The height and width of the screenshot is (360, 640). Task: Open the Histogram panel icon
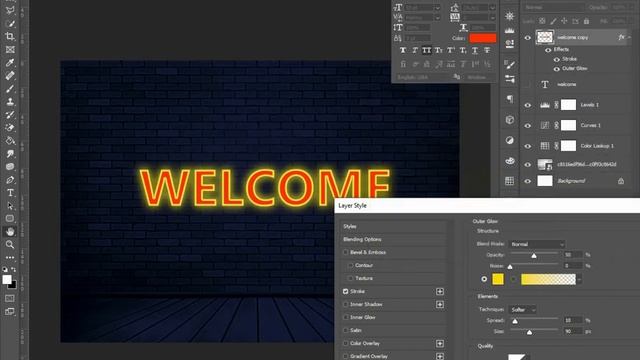pos(509,31)
